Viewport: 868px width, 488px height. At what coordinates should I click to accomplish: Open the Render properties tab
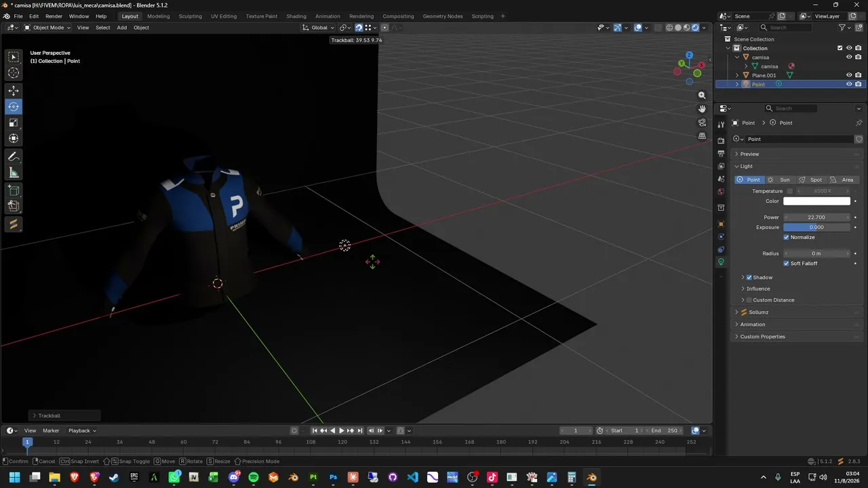point(721,140)
